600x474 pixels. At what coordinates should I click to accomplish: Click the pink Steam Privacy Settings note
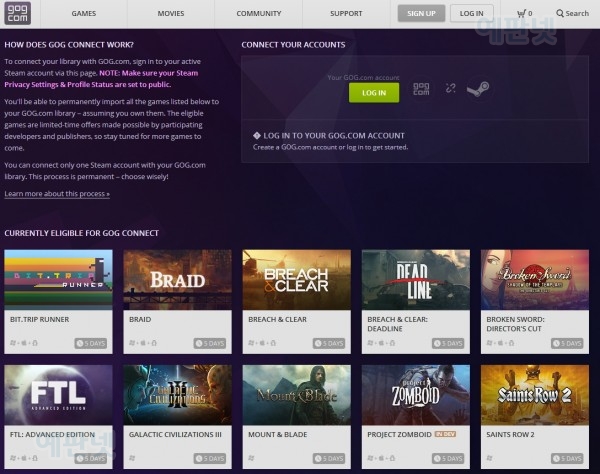[x=101, y=79]
